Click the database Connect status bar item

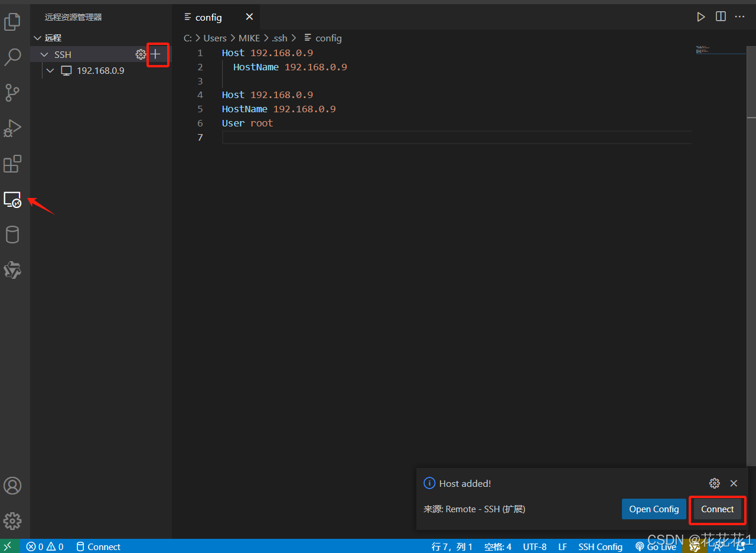point(98,547)
